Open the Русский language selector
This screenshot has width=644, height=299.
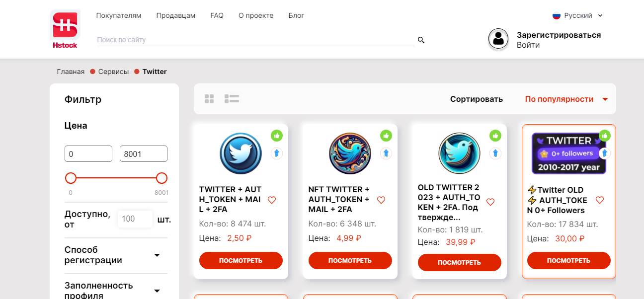[578, 16]
